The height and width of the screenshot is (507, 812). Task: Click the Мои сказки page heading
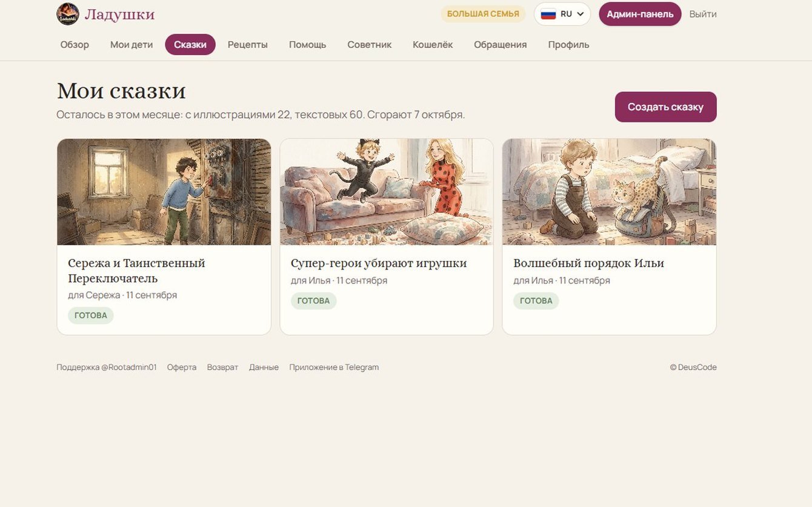121,91
